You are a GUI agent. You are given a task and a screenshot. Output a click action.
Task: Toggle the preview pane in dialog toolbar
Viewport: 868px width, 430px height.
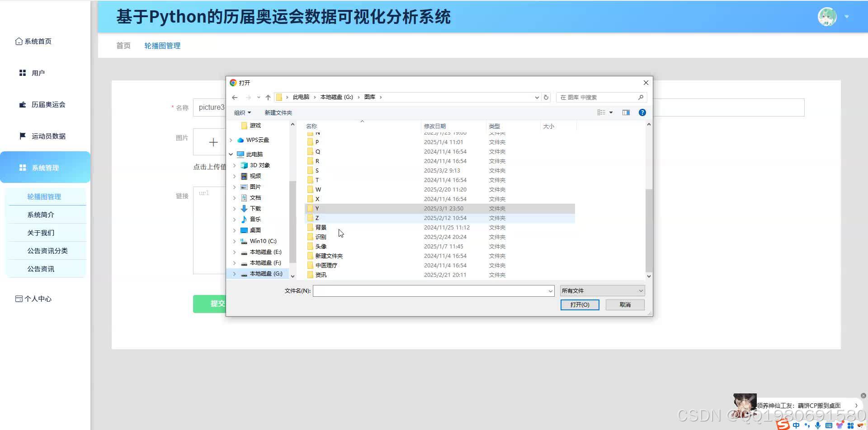(626, 112)
